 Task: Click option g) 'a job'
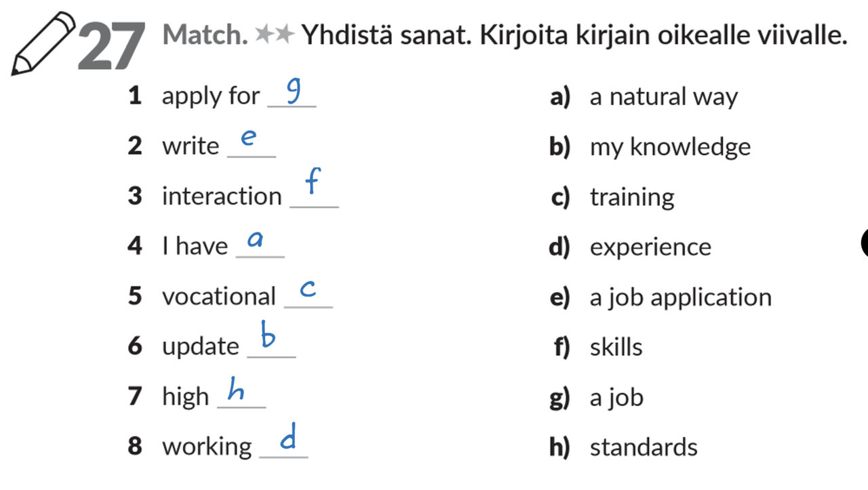[616, 397]
